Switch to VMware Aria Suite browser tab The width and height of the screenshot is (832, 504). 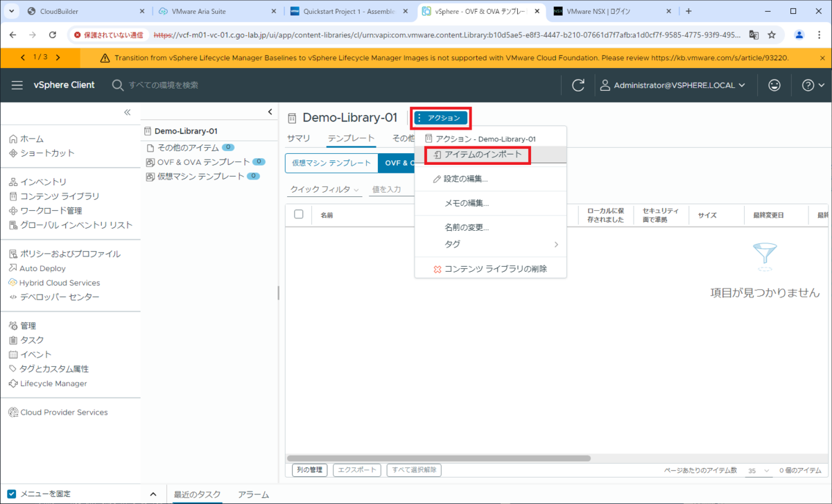[x=217, y=11]
